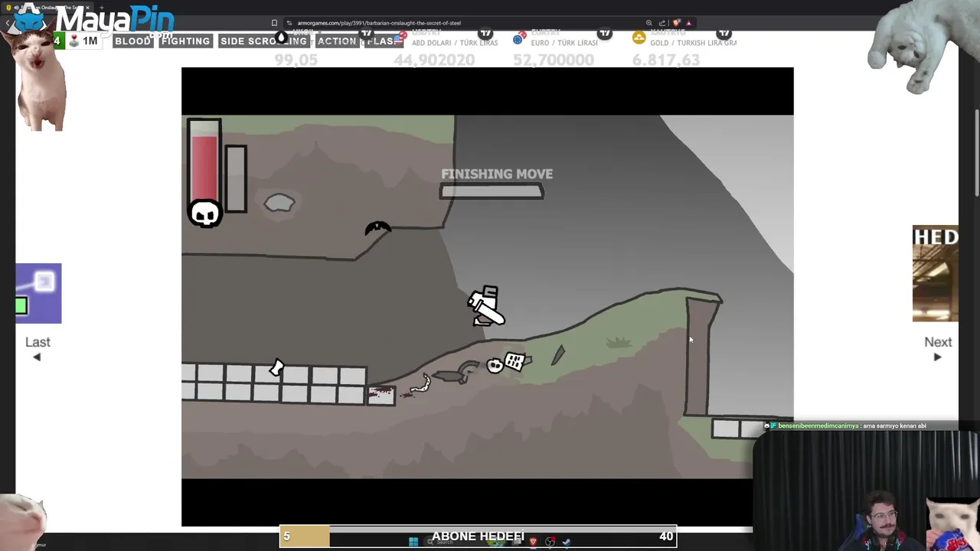Open the next game thumbnail
This screenshot has width=980, height=551.
coord(936,273)
